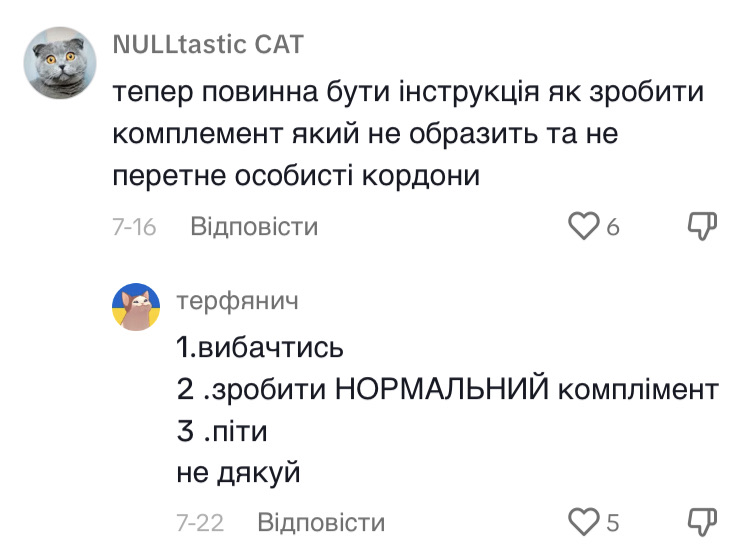
Task: Click the username терфянич
Action: (235, 300)
